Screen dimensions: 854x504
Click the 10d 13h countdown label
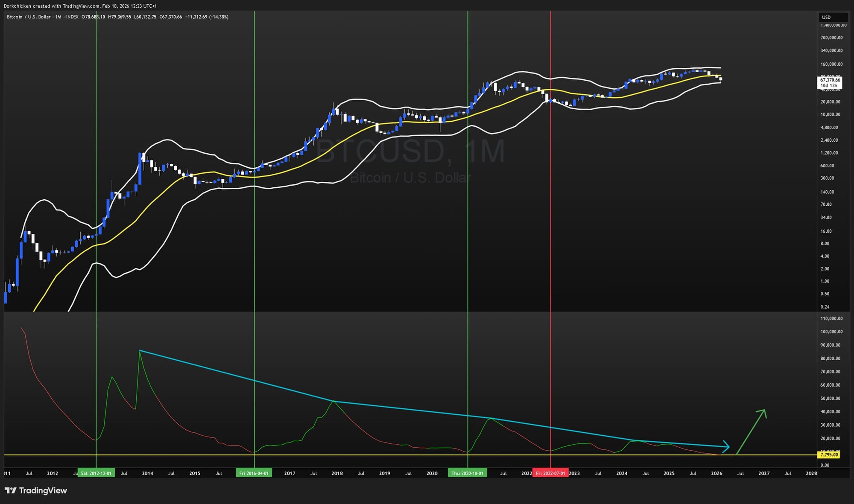[829, 84]
